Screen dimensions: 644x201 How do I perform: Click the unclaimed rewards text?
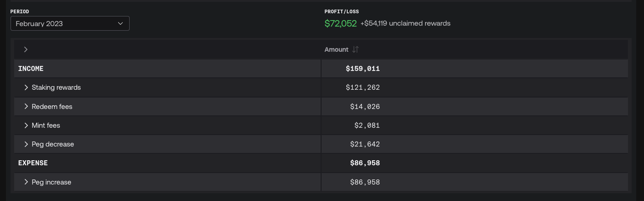click(405, 23)
